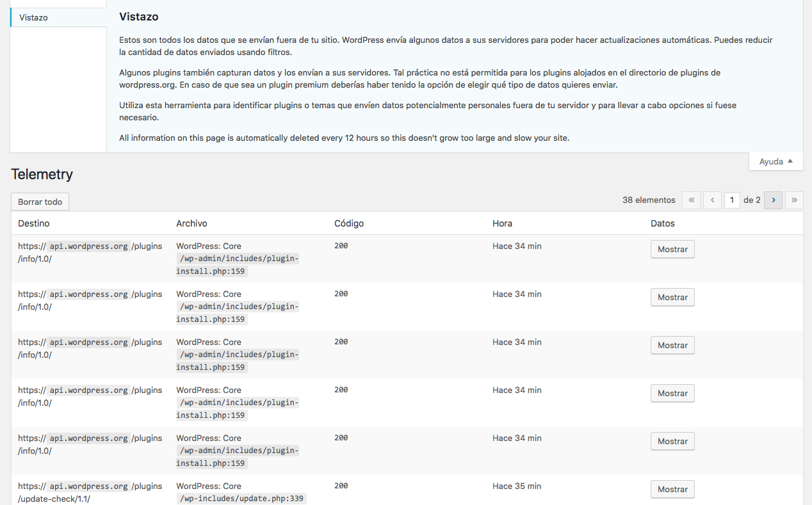The image size is (812, 505).
Task: Show data for update-check row
Action: 672,489
